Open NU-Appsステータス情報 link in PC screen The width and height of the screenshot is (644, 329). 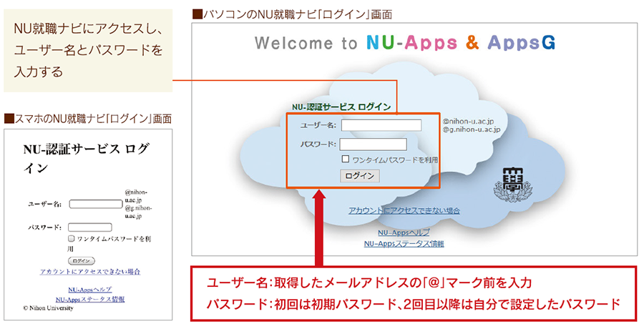[x=404, y=244]
